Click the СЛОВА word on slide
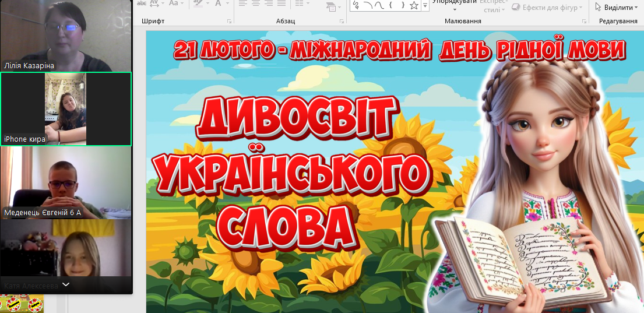644x313 pixels. pos(288,228)
